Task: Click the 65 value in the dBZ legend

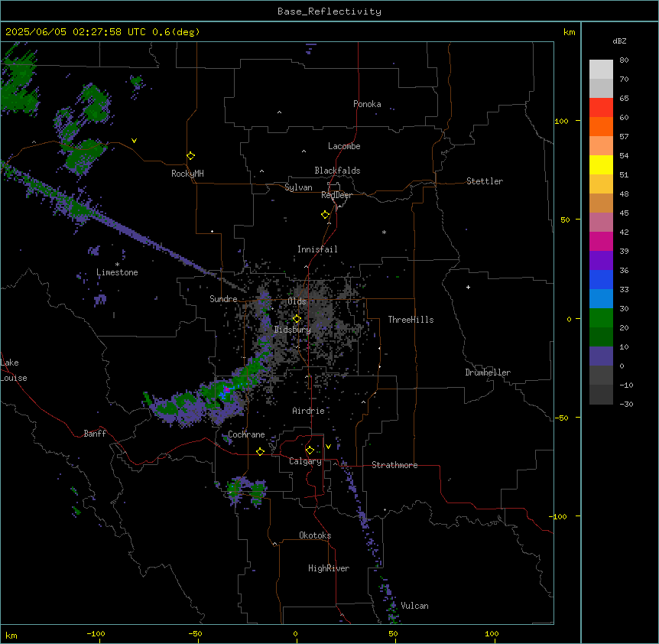Action: pyautogui.click(x=624, y=98)
